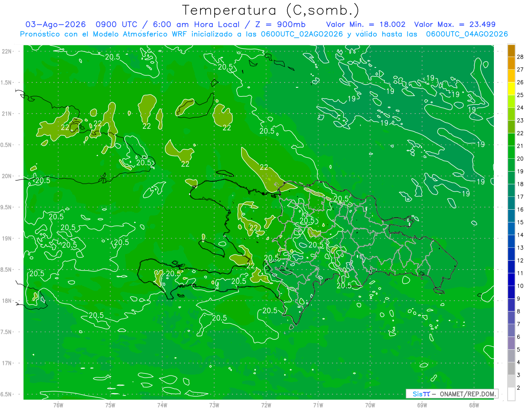Image resolution: width=532 pixels, height=411 pixels.
Task: Pick the white swatch below scale label 2
Action: (511, 394)
